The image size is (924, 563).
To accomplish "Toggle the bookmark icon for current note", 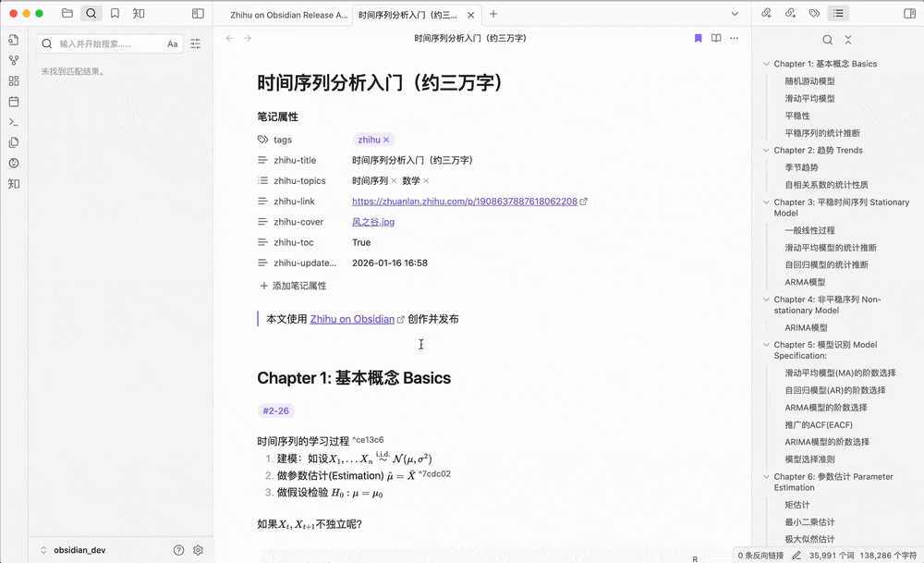I will pyautogui.click(x=698, y=38).
